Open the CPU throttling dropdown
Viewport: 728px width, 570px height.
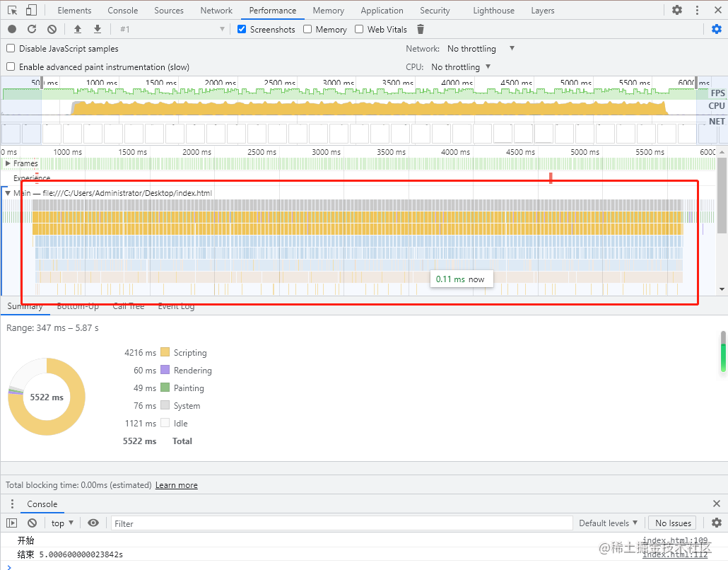pyautogui.click(x=461, y=67)
